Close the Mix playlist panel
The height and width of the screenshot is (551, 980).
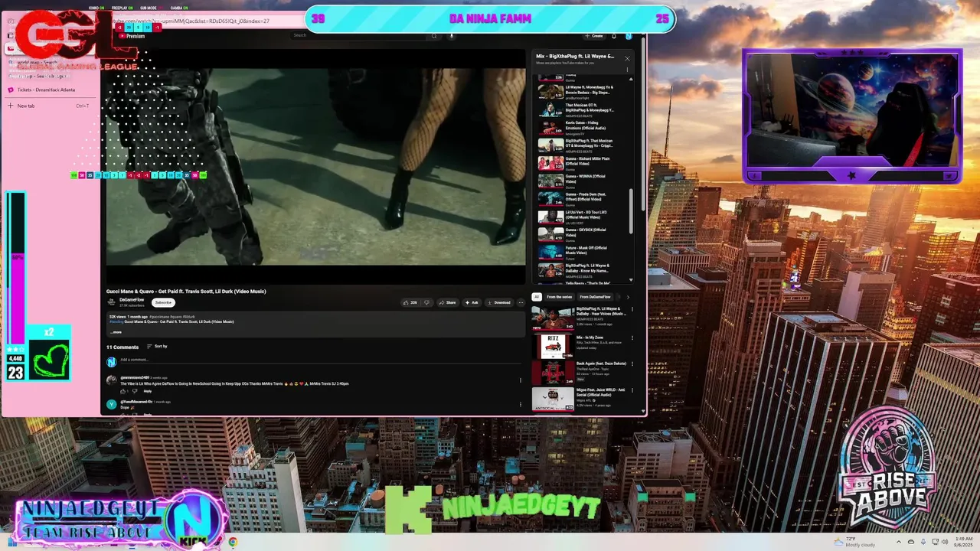coord(627,58)
